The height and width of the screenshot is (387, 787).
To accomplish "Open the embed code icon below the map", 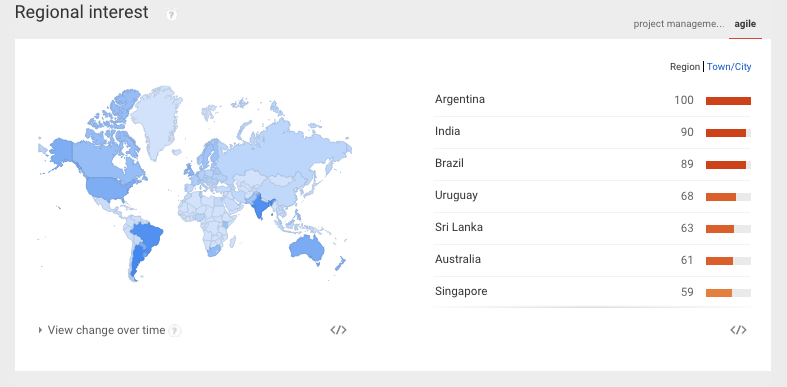I will click(x=338, y=330).
